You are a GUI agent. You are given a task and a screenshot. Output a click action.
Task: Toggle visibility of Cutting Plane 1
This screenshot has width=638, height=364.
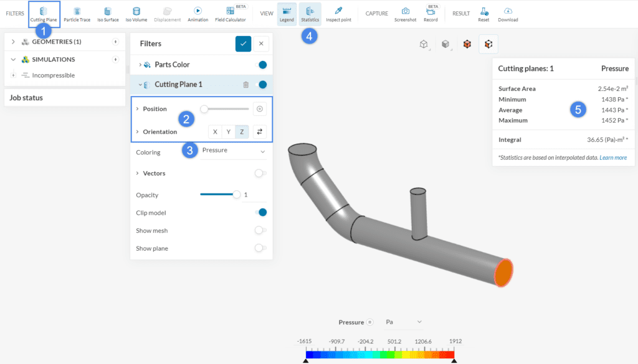tap(262, 84)
